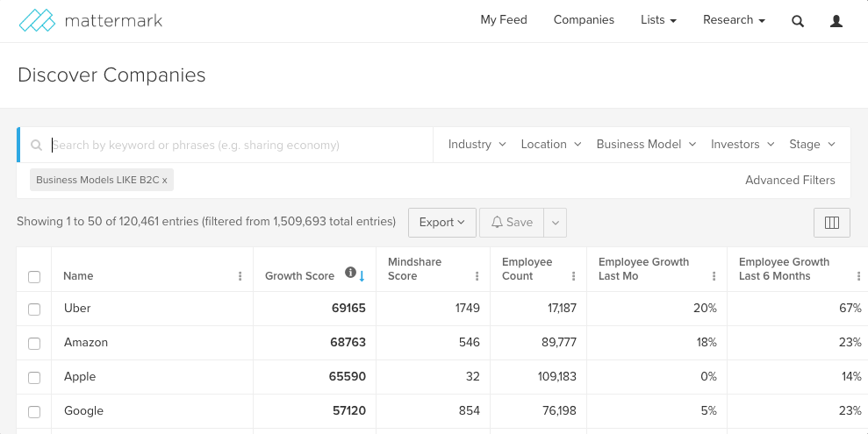The image size is (868, 434).
Task: Open Mindshare Score column options dots
Action: (477, 276)
